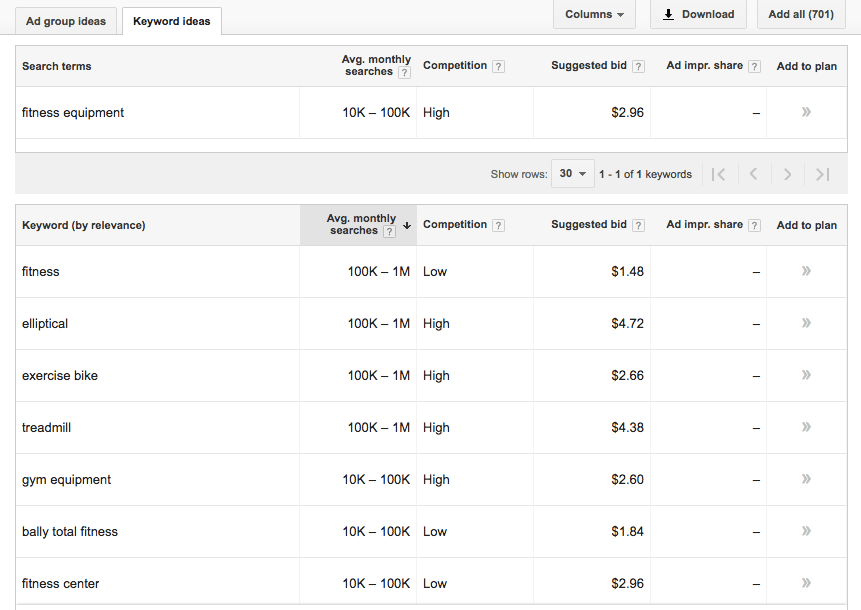
Task: Add the "fitness" keyword to your plan
Action: click(806, 271)
